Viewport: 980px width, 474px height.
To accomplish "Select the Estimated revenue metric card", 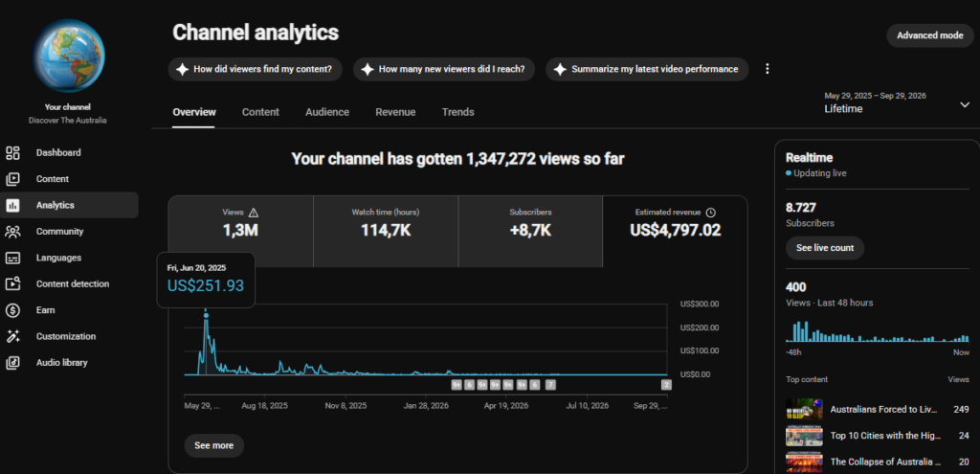I will [675, 232].
